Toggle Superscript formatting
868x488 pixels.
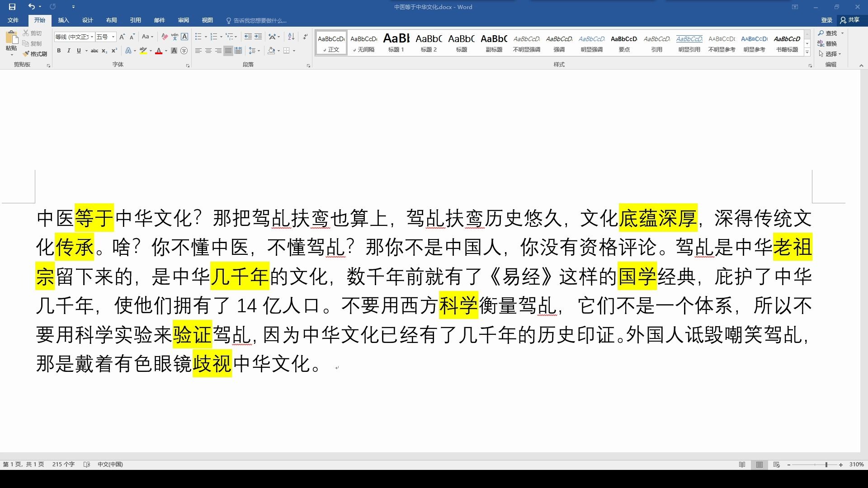coord(114,51)
